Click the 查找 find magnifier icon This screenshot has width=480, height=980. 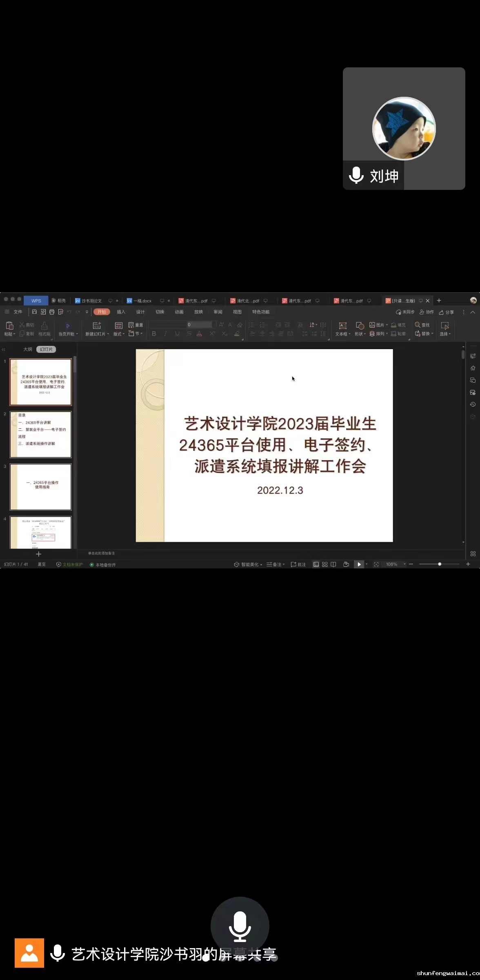pos(418,325)
